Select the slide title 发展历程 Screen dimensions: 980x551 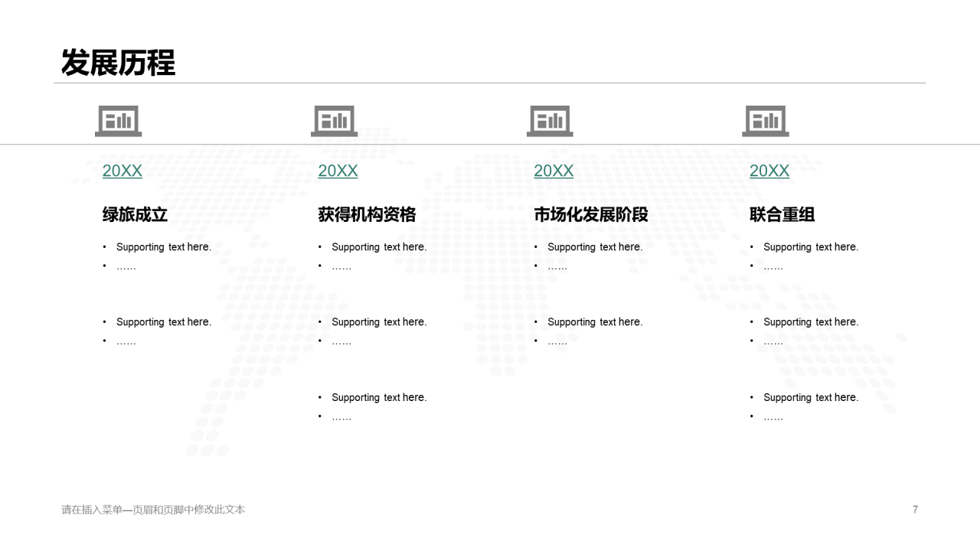click(x=118, y=63)
